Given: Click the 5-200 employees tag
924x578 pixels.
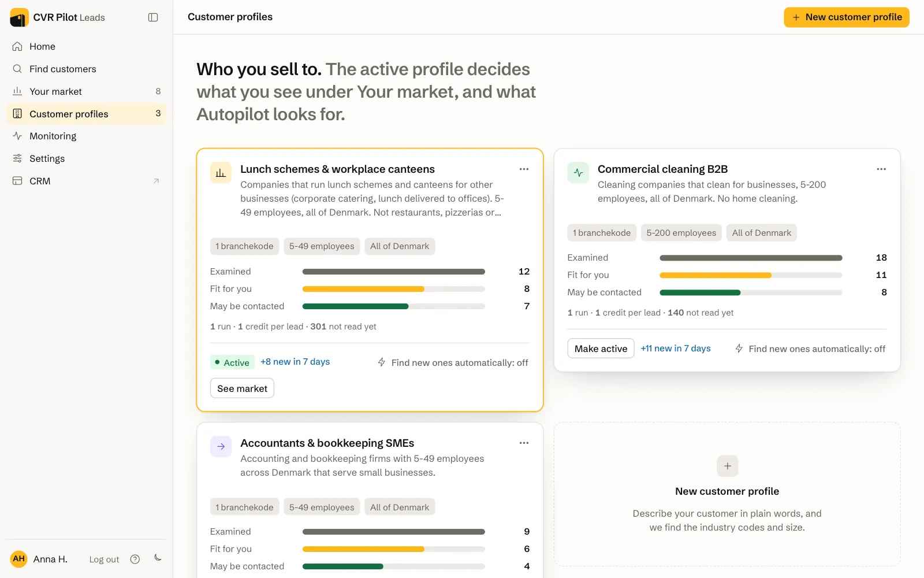Looking at the screenshot, I should (681, 233).
